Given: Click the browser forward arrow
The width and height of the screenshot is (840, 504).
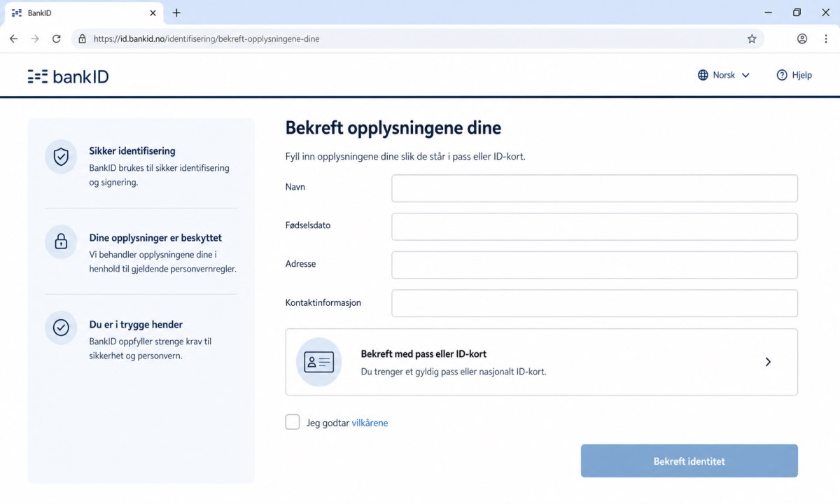Looking at the screenshot, I should click(x=35, y=38).
